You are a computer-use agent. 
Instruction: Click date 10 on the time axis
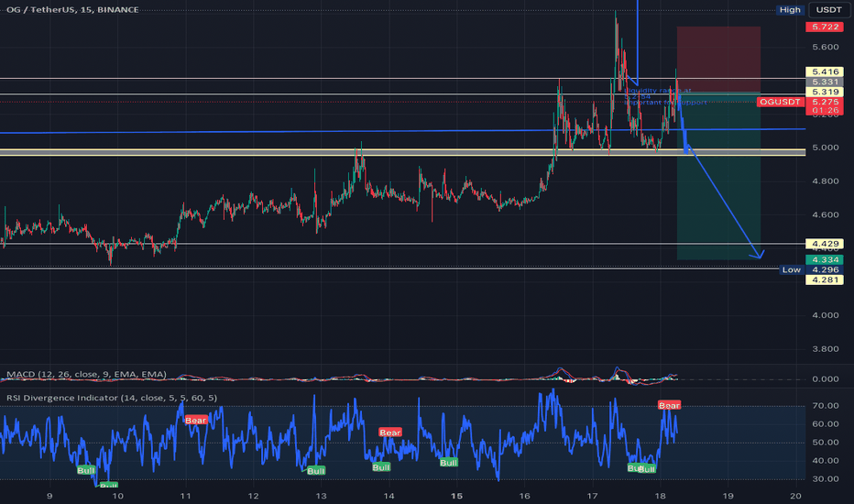coord(117,496)
